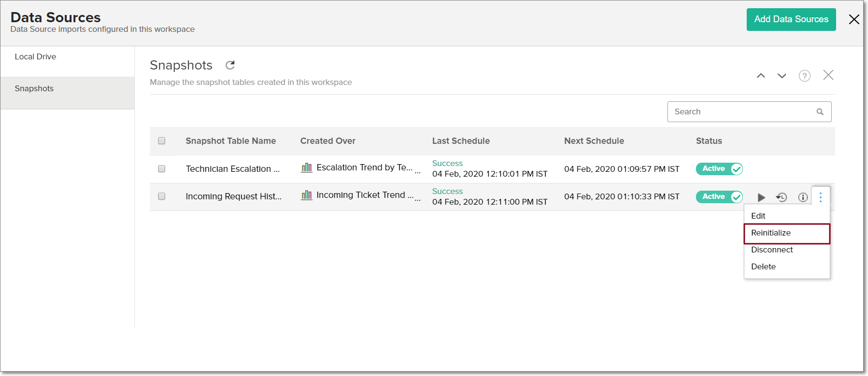Open schedule history clock icon

781,197
